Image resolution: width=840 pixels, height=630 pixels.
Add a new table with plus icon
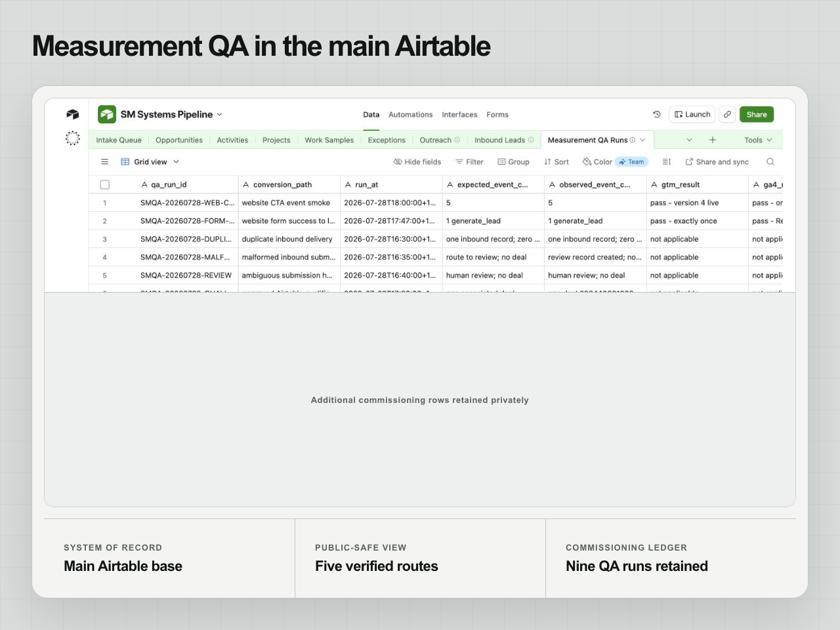pos(712,140)
